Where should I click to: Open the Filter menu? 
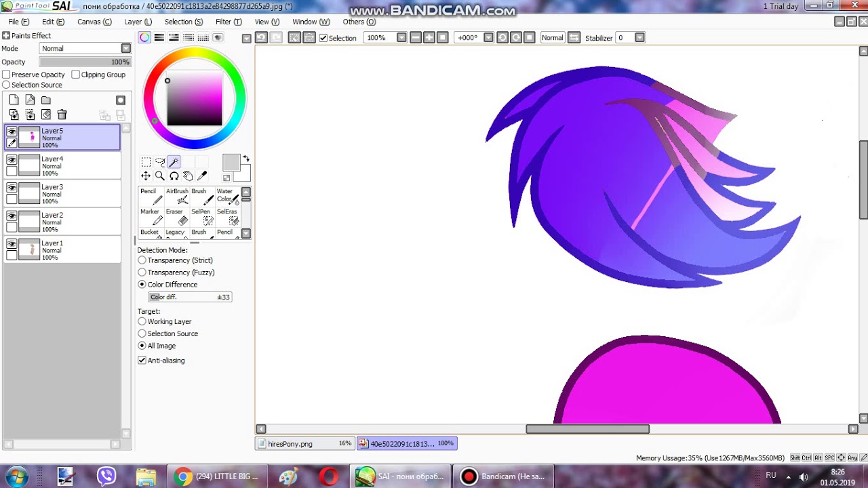click(229, 22)
